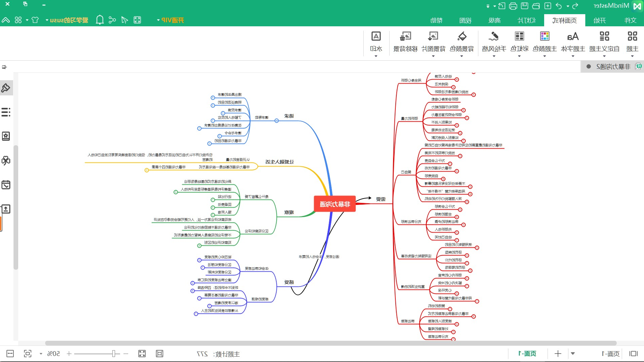The image size is (644, 362).
Task: Expand the 非暴力沟通的四个要素 node toggle
Action: [147, 170]
